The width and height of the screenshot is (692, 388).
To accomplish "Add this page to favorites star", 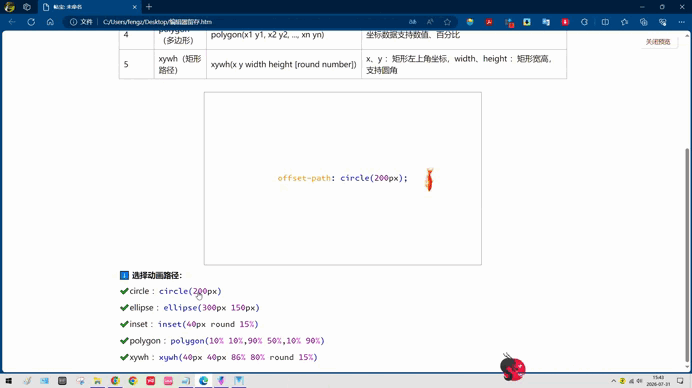I will (448, 22).
